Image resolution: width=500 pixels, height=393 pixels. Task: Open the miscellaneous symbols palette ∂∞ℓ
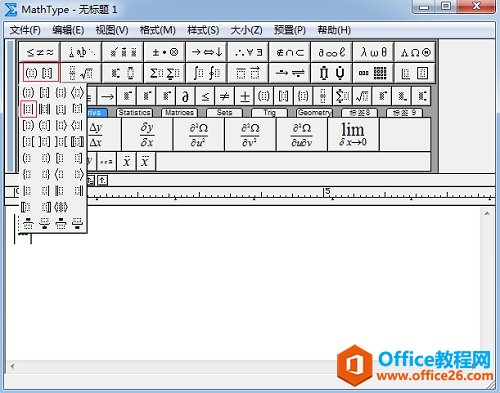[x=331, y=52]
